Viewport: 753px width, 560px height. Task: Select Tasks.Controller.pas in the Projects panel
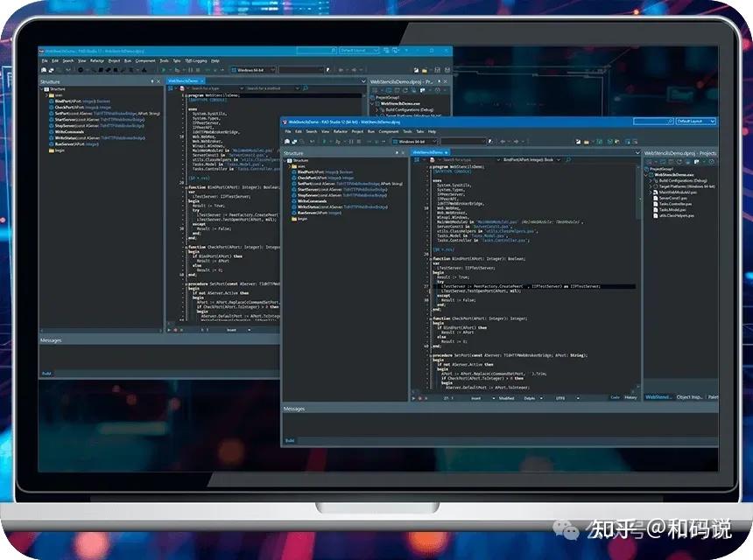pos(675,205)
